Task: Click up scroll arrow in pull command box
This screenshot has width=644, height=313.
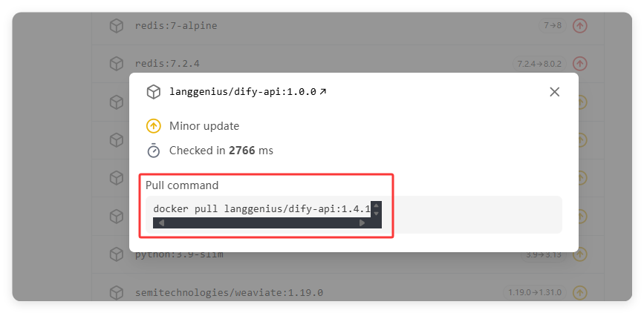Action: 376,206
